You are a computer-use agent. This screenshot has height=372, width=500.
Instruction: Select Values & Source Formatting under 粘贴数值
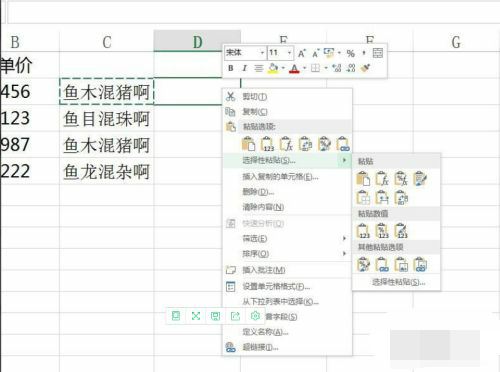(401, 231)
